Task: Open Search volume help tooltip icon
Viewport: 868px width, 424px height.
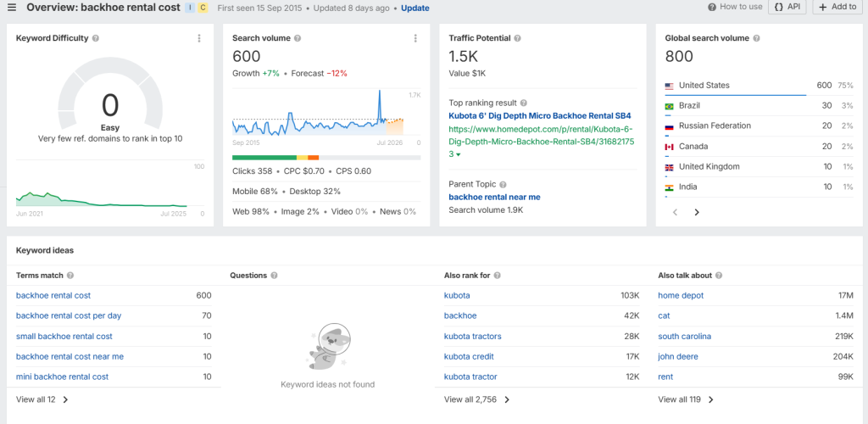Action: pyautogui.click(x=298, y=38)
